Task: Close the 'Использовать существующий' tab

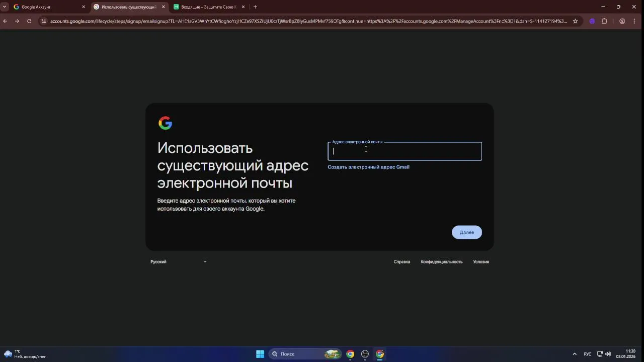Action: [163, 7]
